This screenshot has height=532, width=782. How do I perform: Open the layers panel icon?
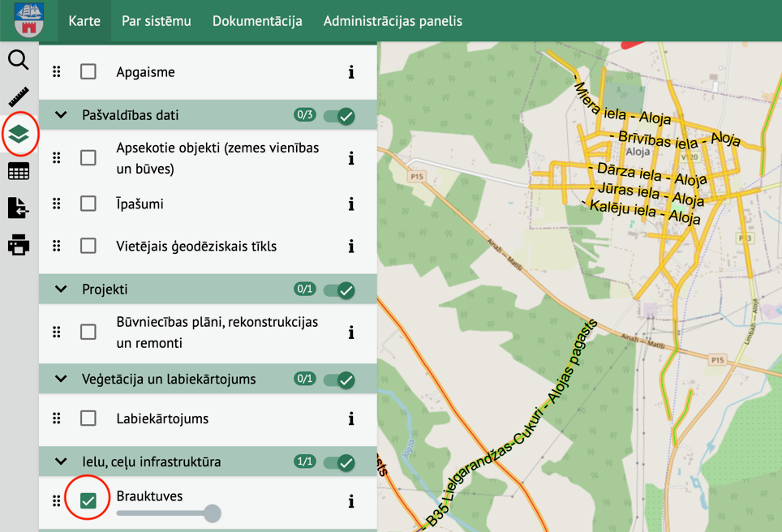(x=19, y=134)
